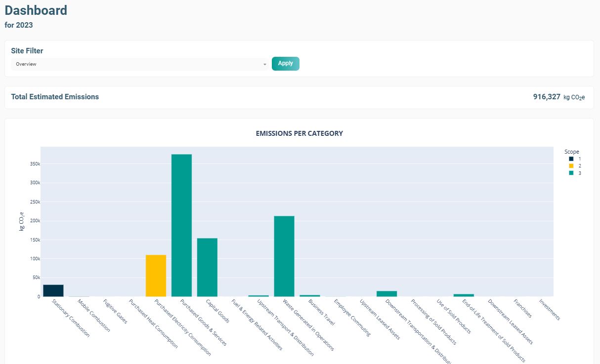Viewport: 600px width, 364px height.
Task: Click the 'Investments' axis label
Action: coord(550,309)
